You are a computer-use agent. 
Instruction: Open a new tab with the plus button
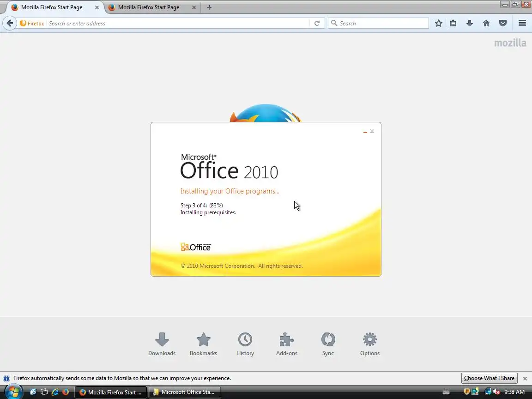click(x=209, y=7)
